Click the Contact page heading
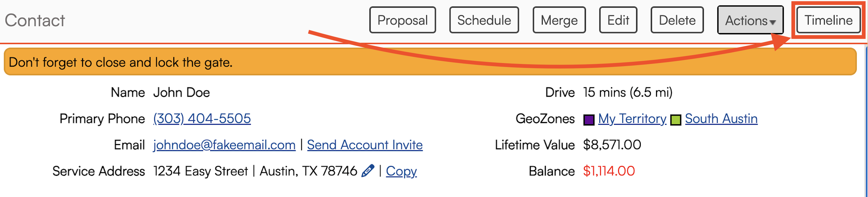This screenshot has width=868, height=197. (x=35, y=20)
